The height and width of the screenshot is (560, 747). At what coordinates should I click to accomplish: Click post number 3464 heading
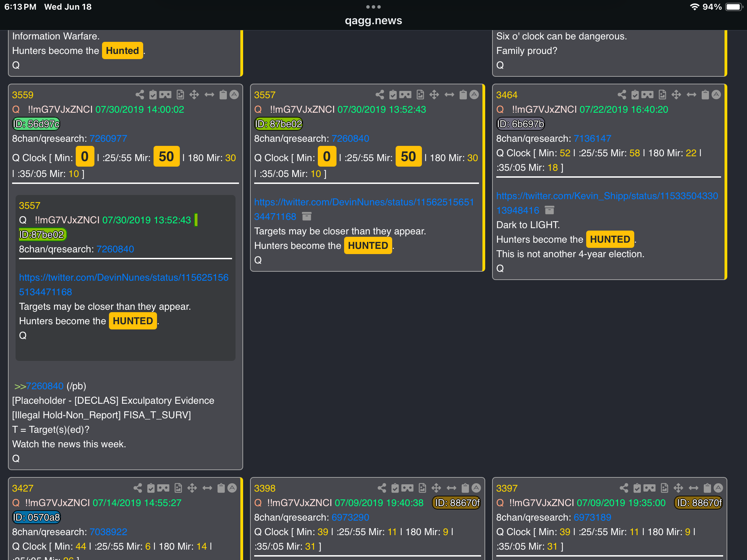[507, 95]
